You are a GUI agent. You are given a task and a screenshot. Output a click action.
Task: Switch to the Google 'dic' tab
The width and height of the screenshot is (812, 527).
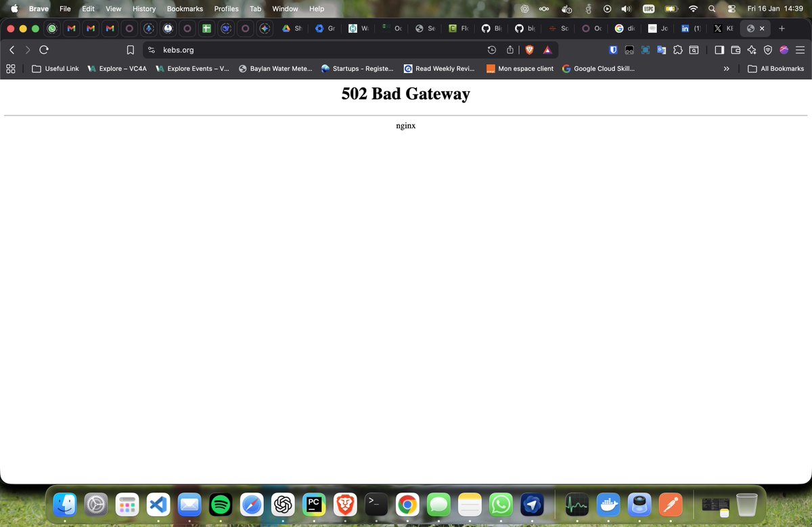point(625,28)
